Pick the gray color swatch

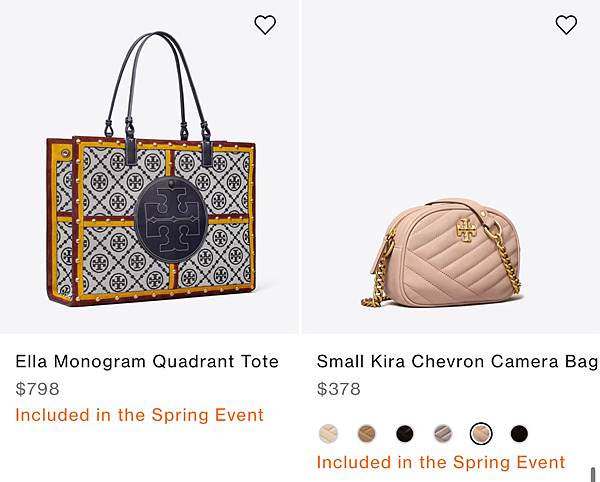(x=443, y=434)
